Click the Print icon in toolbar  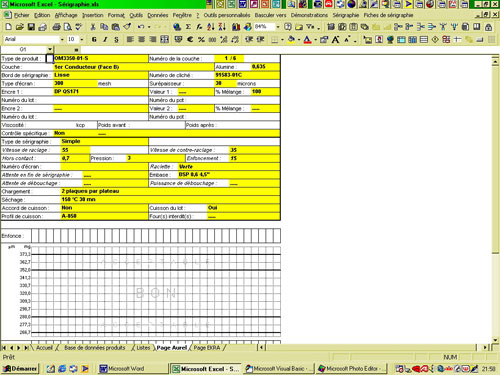pyautogui.click(x=57, y=27)
